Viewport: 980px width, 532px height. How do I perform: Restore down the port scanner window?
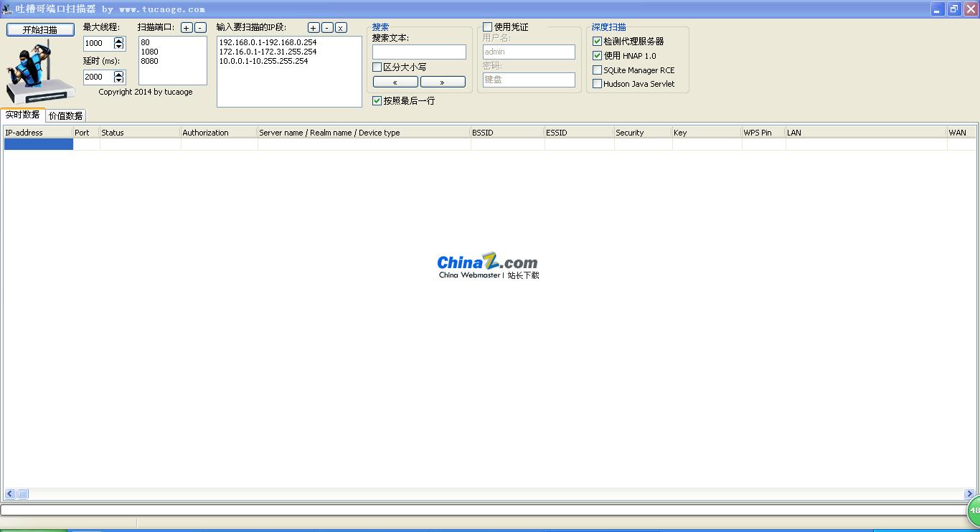[954, 9]
